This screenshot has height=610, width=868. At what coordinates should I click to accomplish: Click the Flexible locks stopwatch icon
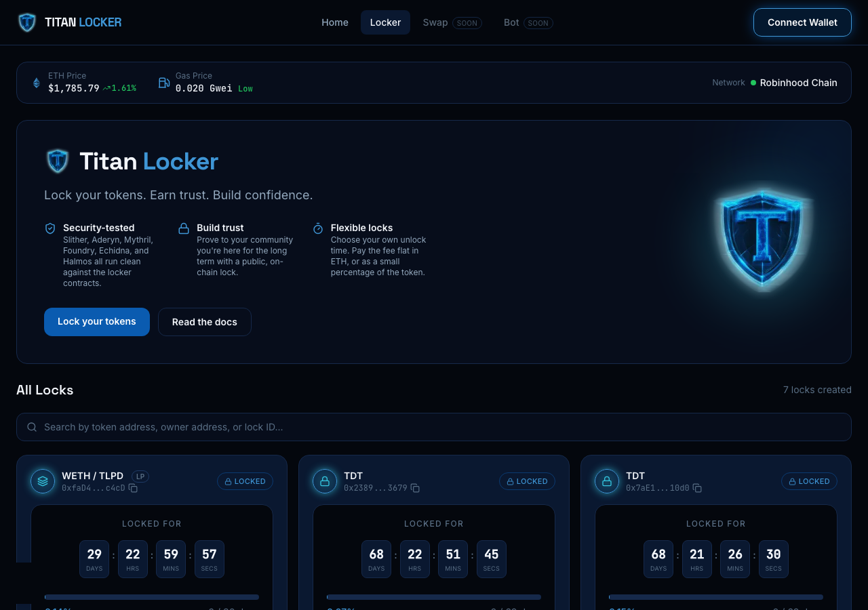tap(318, 228)
